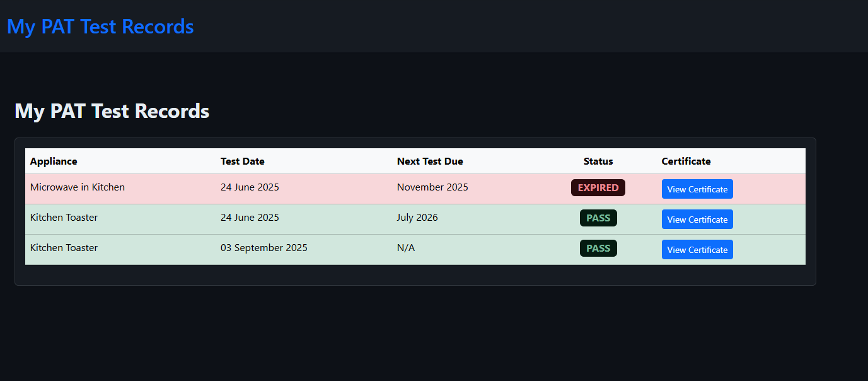
Task: Click the PASS badge in the bottom row
Action: (598, 248)
